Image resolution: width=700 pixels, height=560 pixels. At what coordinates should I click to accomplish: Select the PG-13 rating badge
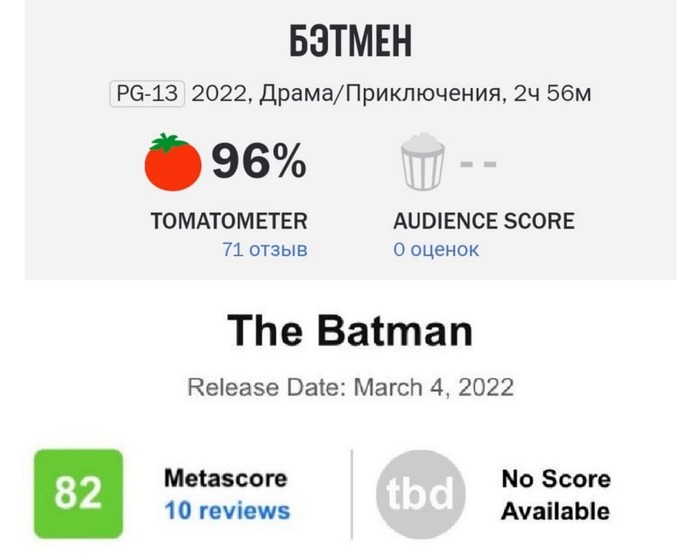tap(146, 94)
